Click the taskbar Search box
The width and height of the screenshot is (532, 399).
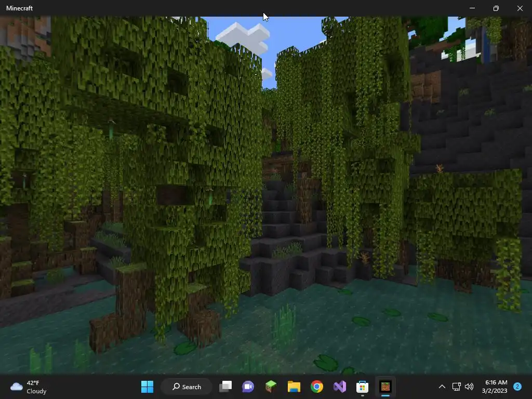(x=187, y=387)
